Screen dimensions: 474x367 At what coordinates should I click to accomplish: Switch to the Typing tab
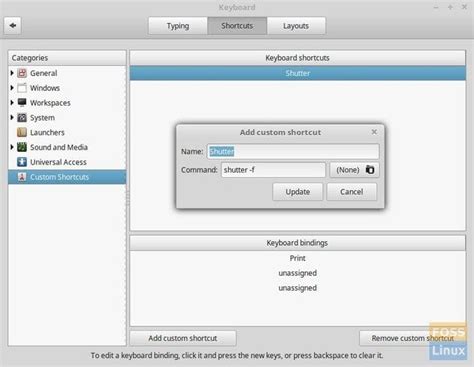(x=178, y=26)
